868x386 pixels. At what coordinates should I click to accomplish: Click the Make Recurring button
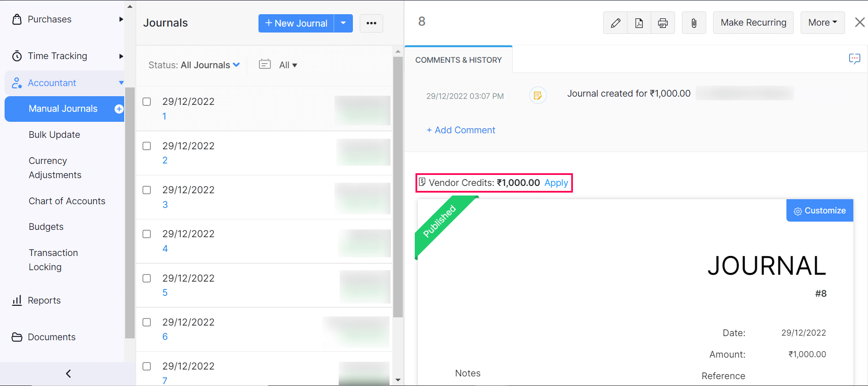click(x=753, y=23)
